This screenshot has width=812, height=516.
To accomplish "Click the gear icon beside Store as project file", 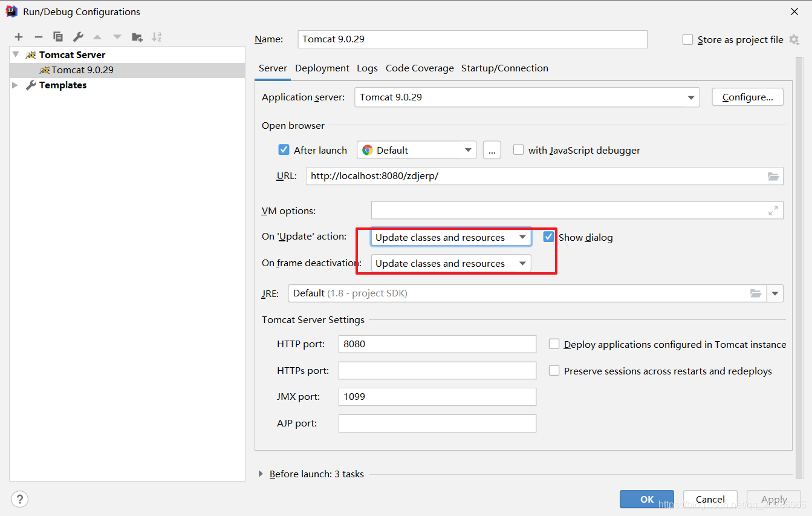I will pyautogui.click(x=794, y=40).
